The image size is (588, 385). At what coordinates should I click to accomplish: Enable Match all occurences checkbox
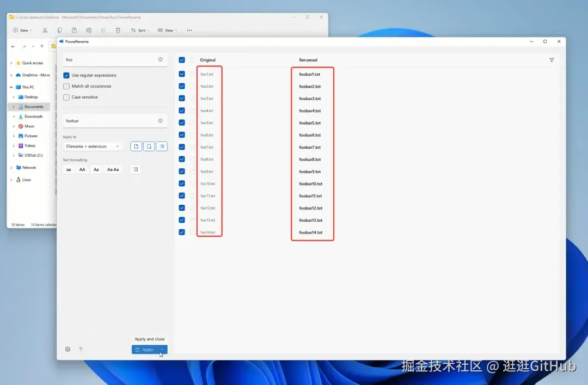coord(66,86)
